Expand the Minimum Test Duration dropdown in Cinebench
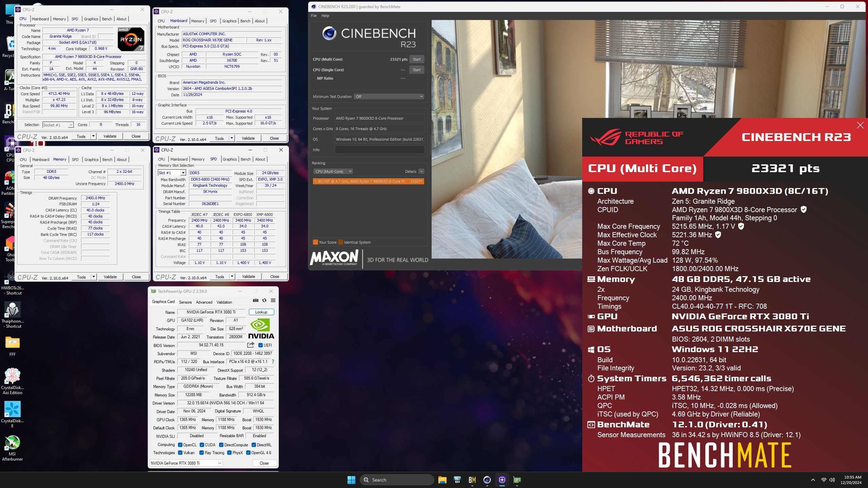This screenshot has height=488, width=868. click(x=389, y=97)
